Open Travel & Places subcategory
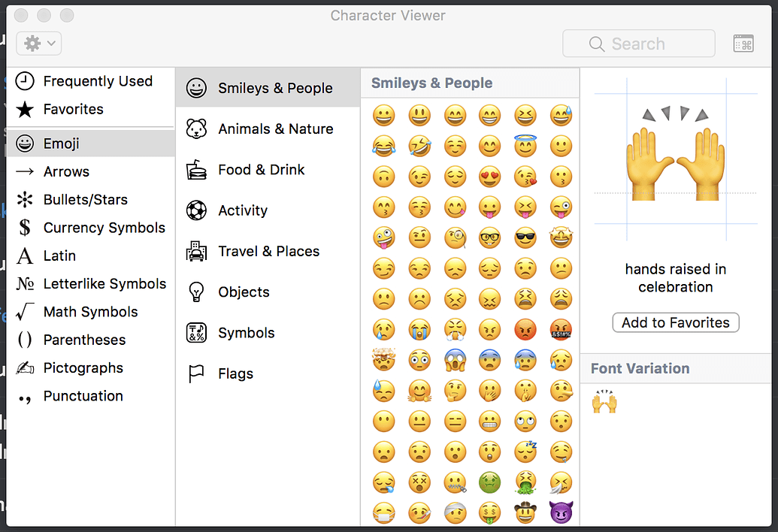Screen dimensions: 778x532 click(268, 252)
